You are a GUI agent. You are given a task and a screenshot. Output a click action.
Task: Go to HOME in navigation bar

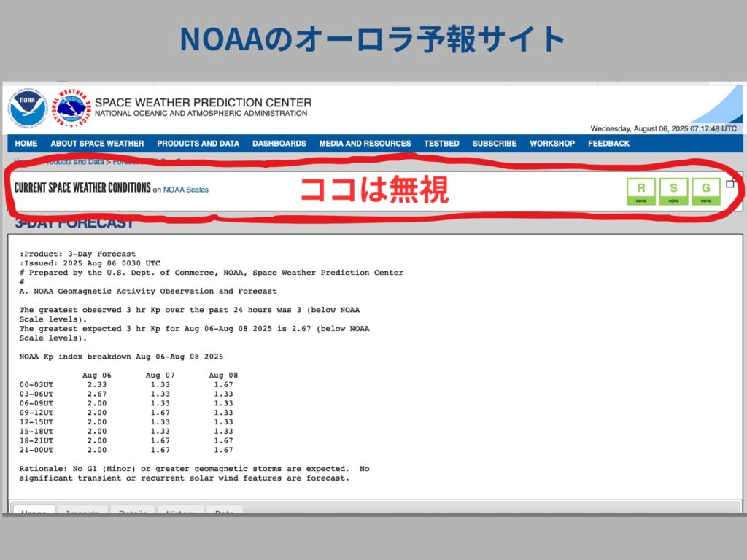[26, 144]
